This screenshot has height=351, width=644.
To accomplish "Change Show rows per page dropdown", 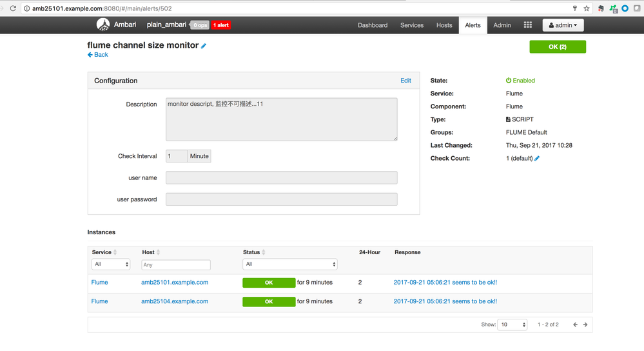I will tap(512, 325).
